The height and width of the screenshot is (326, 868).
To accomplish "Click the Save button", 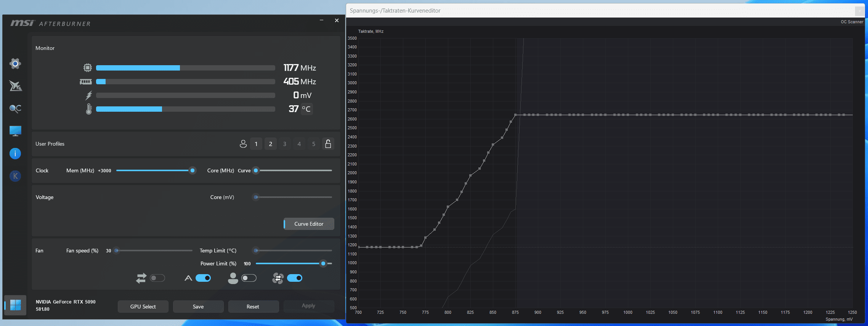I will pyautogui.click(x=198, y=307).
